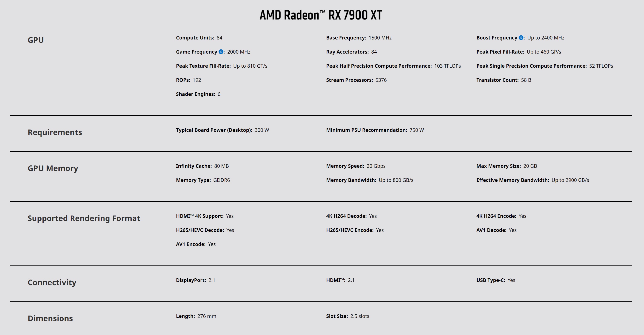The image size is (644, 335).
Task: Click Minimum PSU Recommendation 750 W entry
Action: (375, 130)
